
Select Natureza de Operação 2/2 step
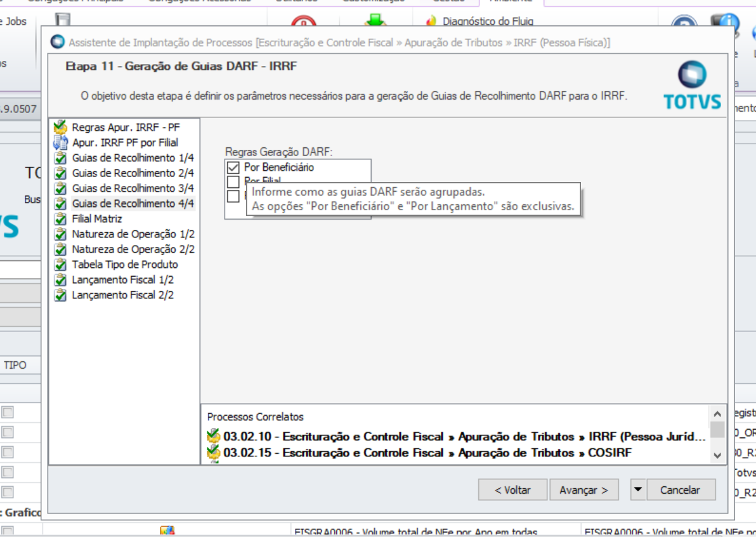click(133, 249)
